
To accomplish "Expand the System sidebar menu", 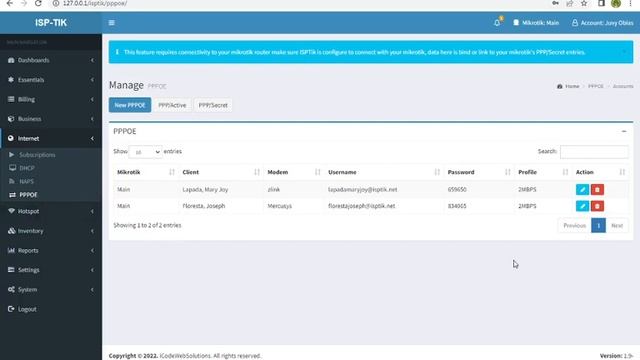I will tap(51, 289).
